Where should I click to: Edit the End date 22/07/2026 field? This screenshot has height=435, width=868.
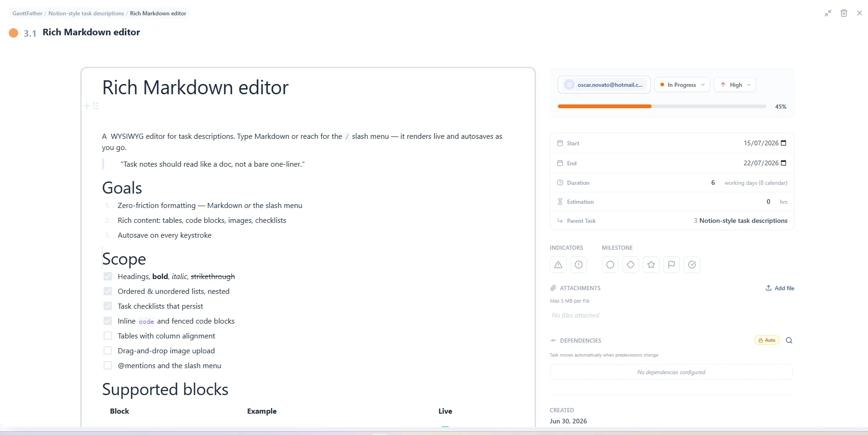765,163
